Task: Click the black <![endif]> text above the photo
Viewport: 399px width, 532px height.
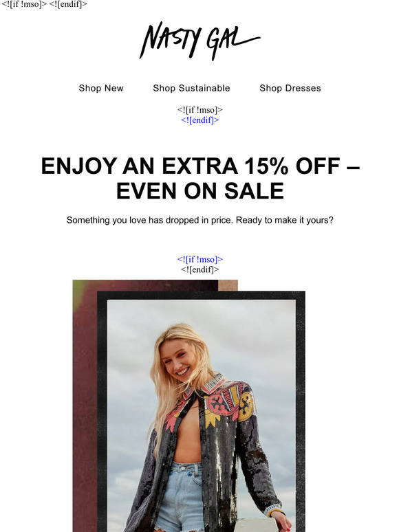Action: [199, 269]
